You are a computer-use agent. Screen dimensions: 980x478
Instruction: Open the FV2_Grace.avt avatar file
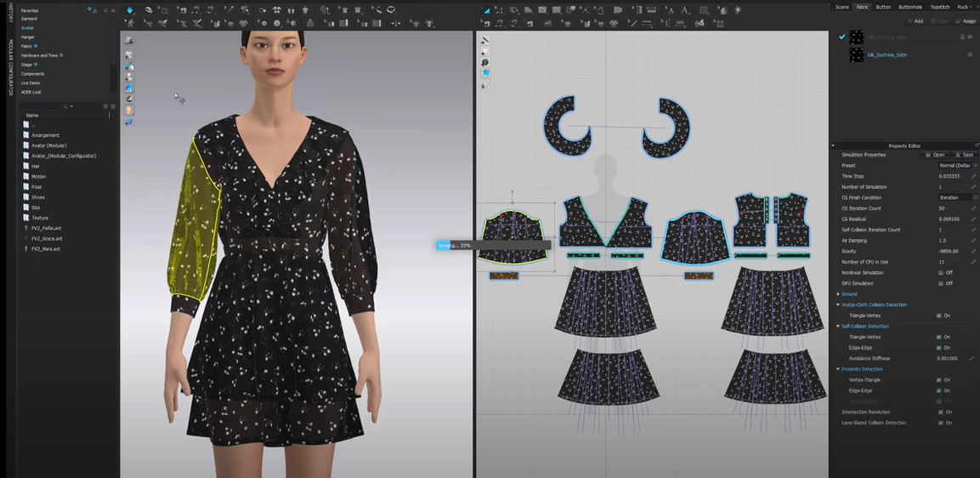pyautogui.click(x=46, y=238)
